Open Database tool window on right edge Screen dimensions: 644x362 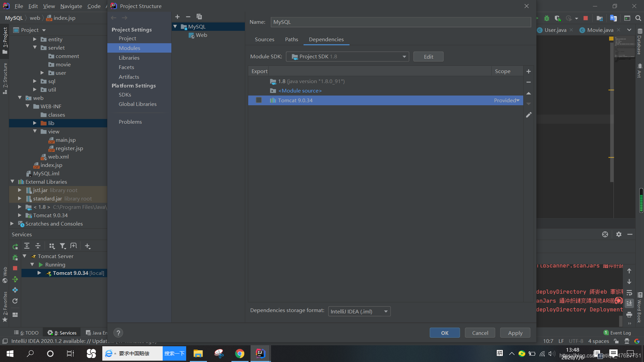tap(640, 41)
